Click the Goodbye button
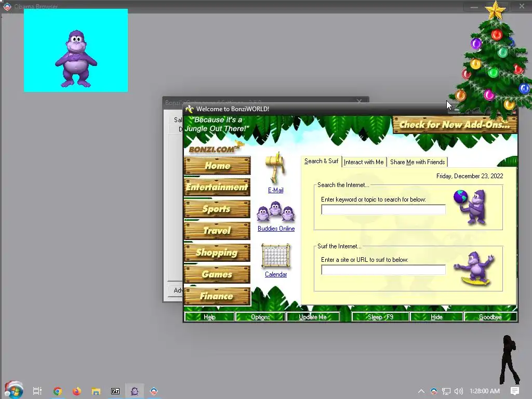 (490, 317)
